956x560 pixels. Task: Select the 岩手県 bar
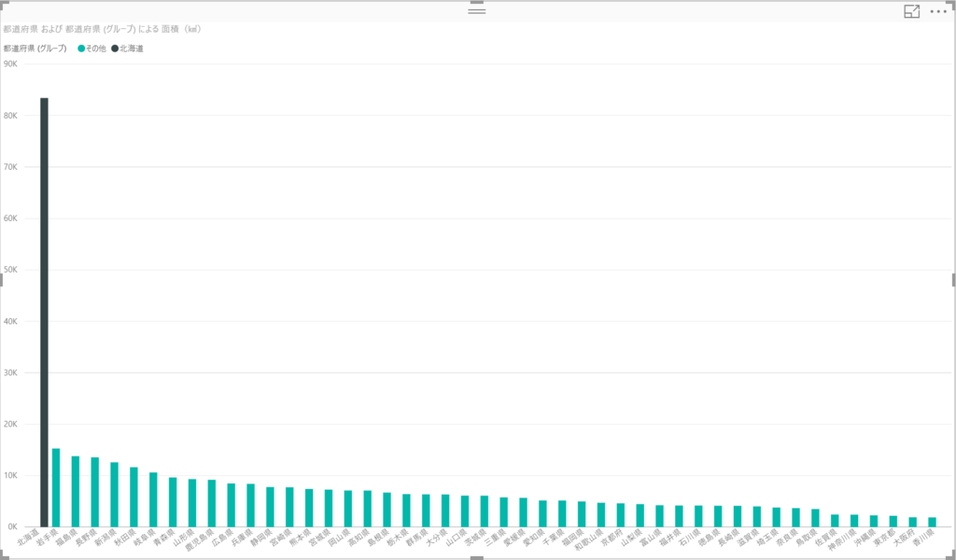(x=56, y=487)
